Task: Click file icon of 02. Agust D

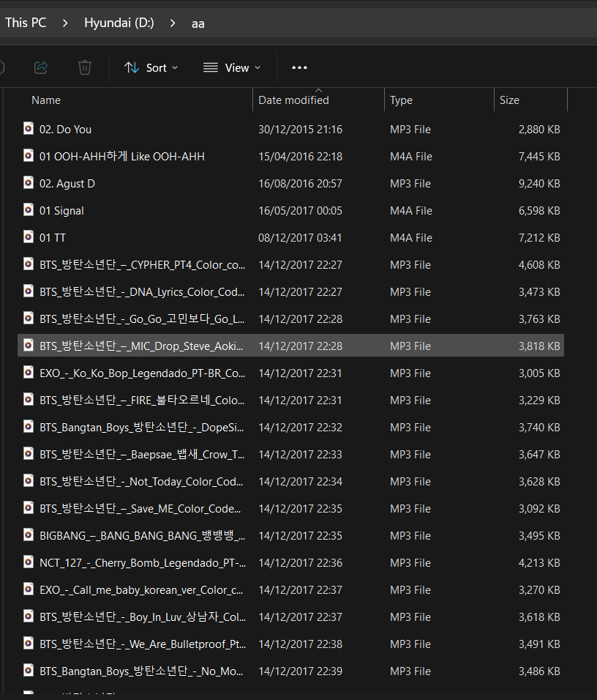Action: tap(29, 183)
